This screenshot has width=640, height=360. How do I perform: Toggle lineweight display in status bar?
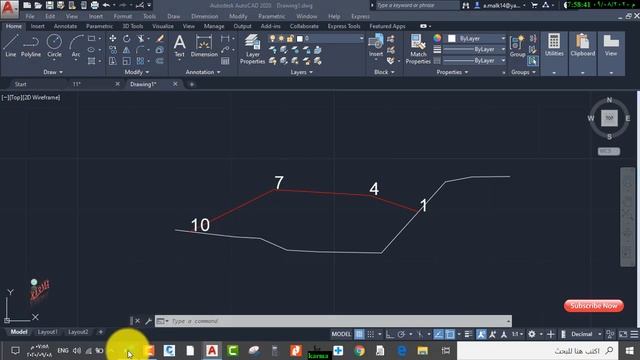(x=468, y=334)
